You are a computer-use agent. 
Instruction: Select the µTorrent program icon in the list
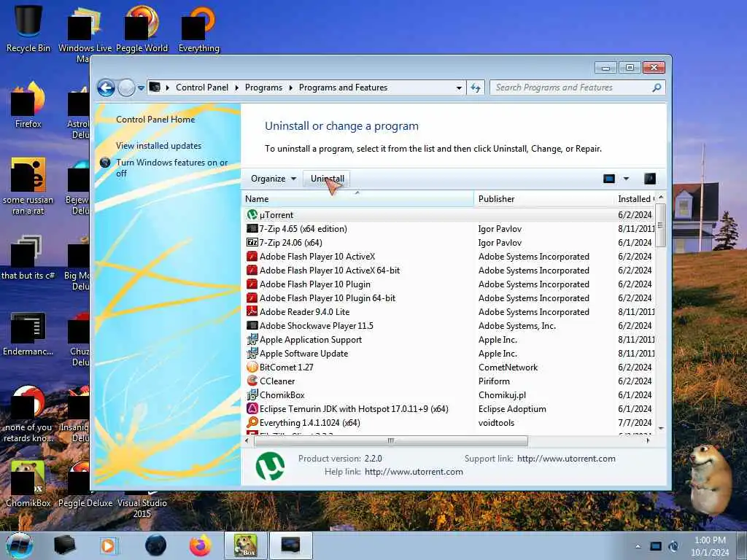point(252,215)
